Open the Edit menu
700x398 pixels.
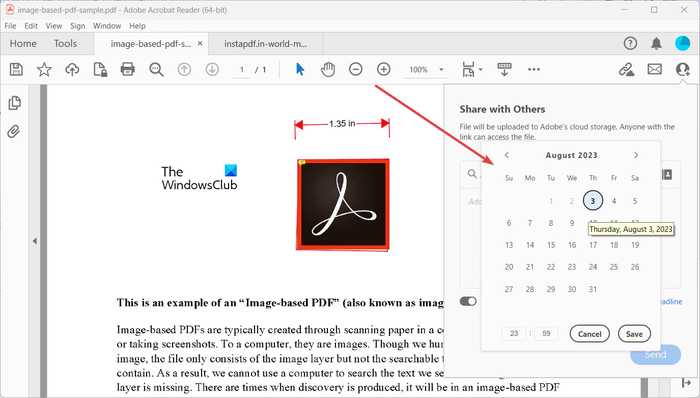[31, 26]
